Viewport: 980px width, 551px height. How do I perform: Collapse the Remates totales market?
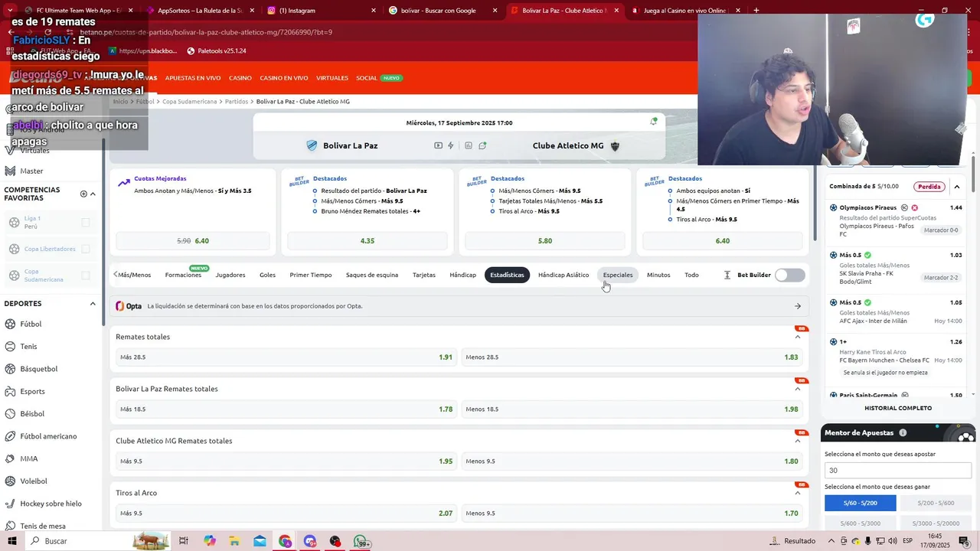(797, 337)
